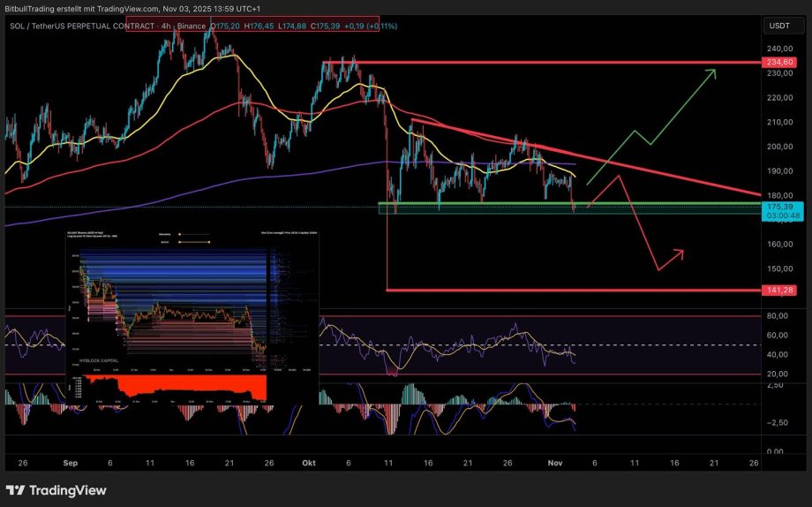
Task: Click the 40,00 RSI axis value
Action: point(777,354)
